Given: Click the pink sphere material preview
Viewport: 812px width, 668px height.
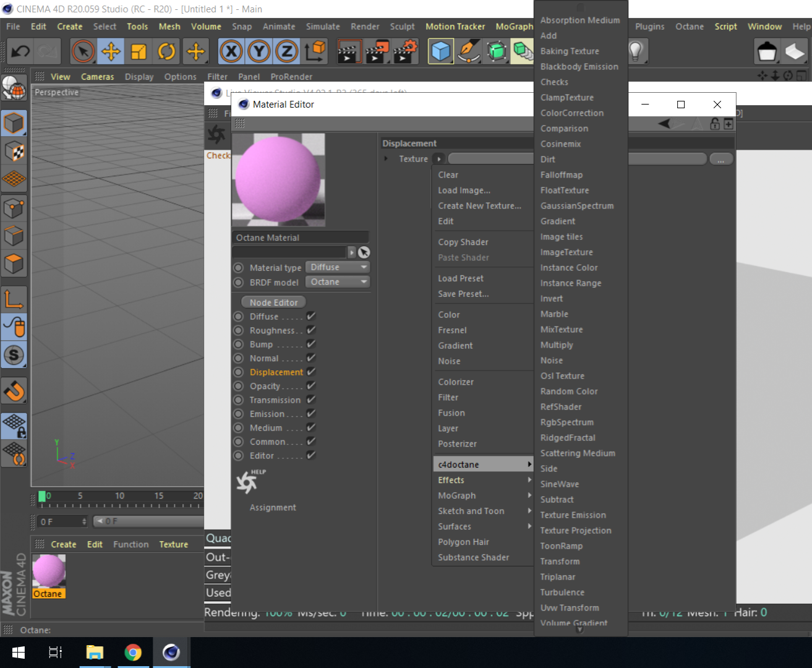Looking at the screenshot, I should pyautogui.click(x=278, y=179).
